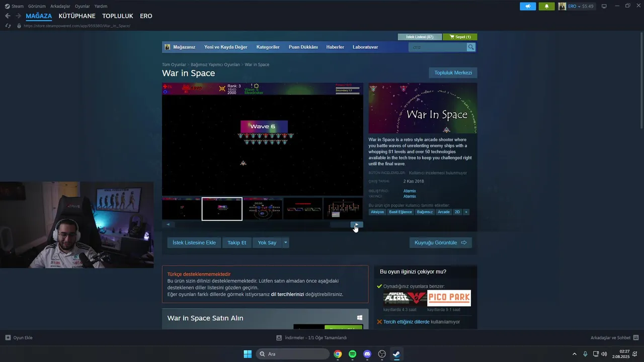This screenshot has height=362, width=644.
Task: Open İndirmeler download status
Action: [311, 338]
